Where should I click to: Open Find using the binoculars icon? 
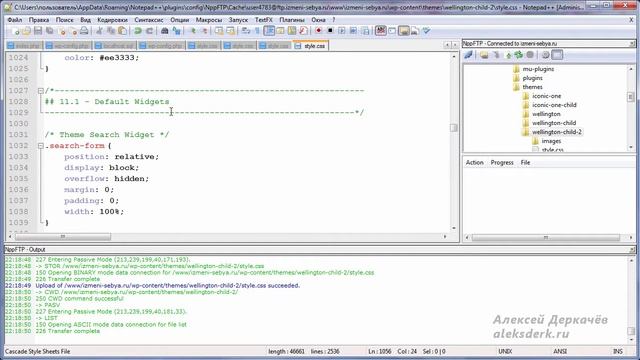point(164,31)
